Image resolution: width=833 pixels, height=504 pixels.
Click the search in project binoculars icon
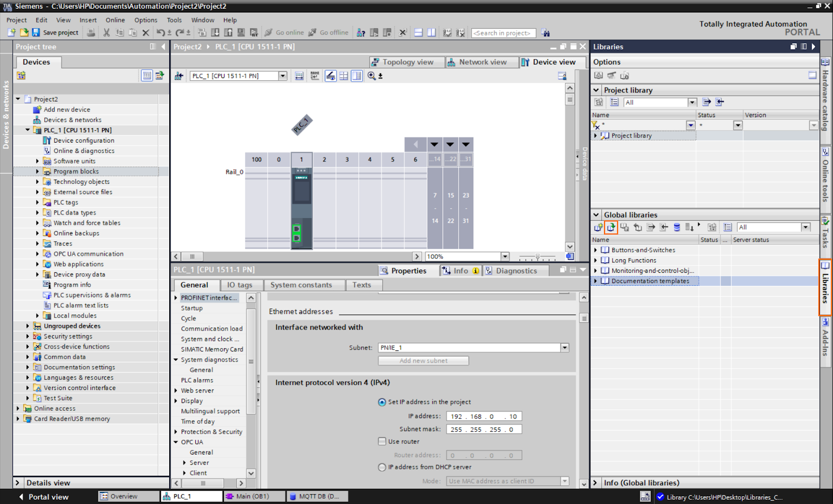tap(546, 32)
